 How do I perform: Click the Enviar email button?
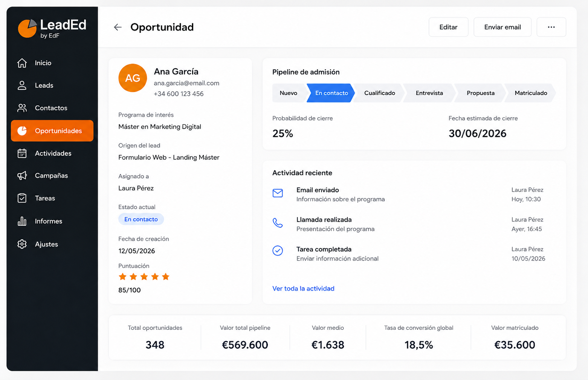coord(502,27)
